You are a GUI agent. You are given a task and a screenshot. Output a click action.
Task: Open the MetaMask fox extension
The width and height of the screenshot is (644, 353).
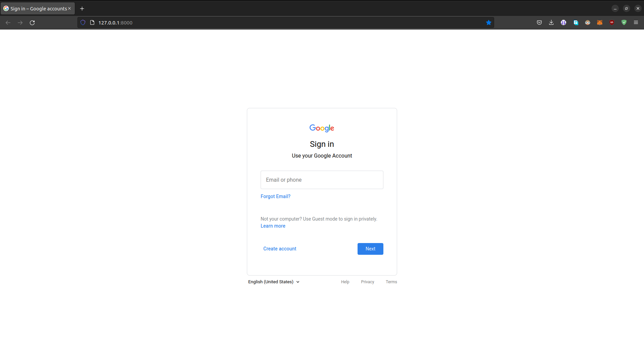(x=600, y=22)
